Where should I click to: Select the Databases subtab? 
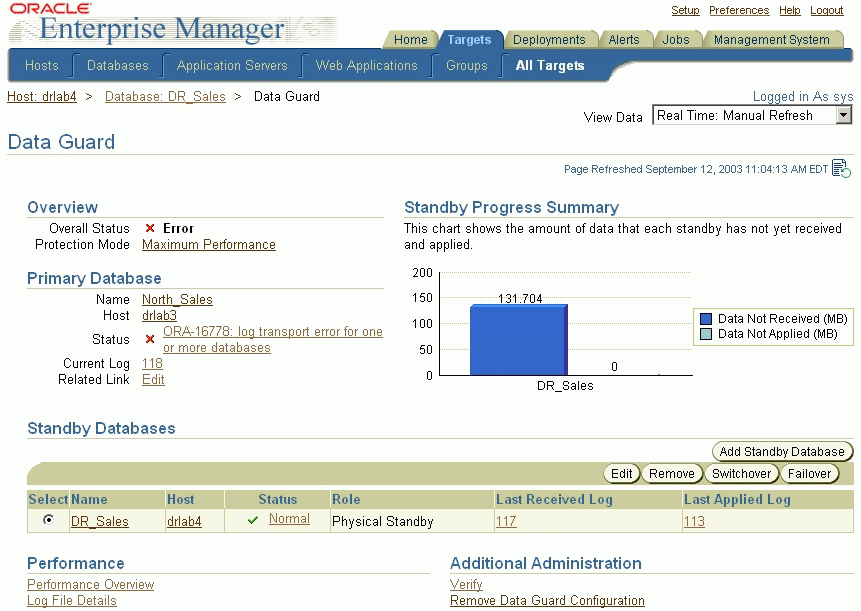click(118, 65)
